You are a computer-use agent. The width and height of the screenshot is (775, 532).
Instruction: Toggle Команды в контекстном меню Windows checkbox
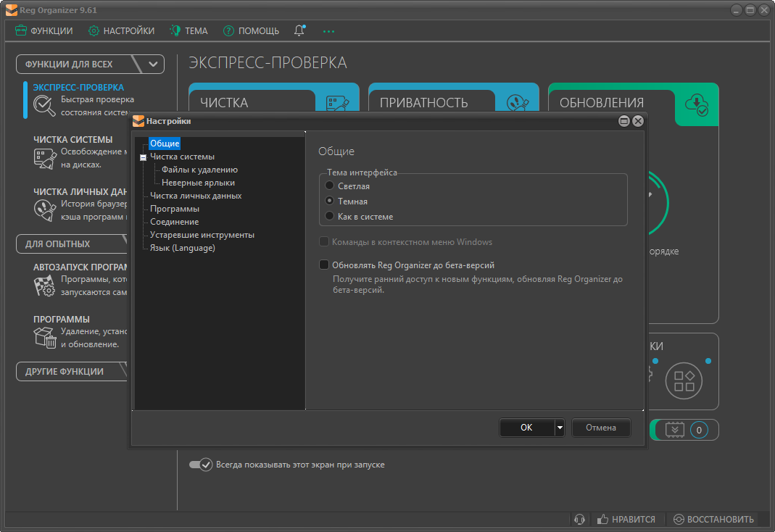pyautogui.click(x=324, y=241)
